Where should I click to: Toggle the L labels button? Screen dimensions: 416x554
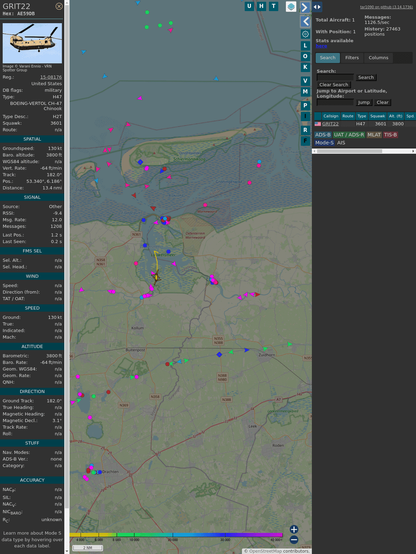click(x=305, y=46)
